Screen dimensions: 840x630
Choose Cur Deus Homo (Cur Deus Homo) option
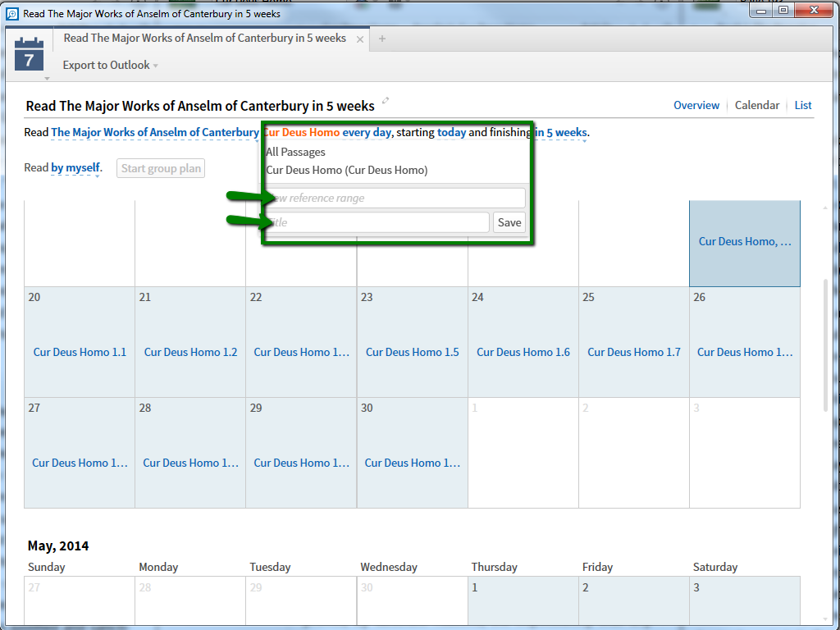click(x=347, y=171)
